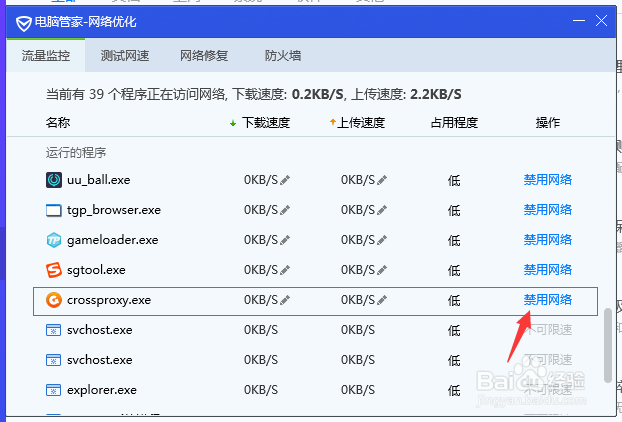Screen dimensions: 622x422
Task: Edit download speed limit for tgp_browser.exe
Action: [x=285, y=210]
